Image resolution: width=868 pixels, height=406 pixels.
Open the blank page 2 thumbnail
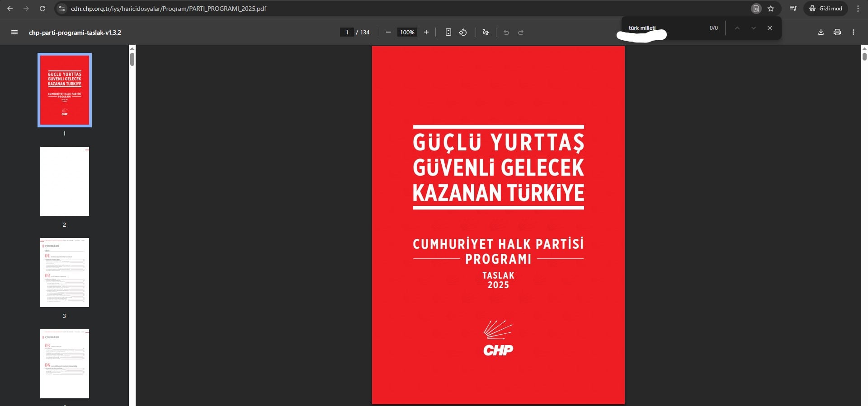[64, 181]
